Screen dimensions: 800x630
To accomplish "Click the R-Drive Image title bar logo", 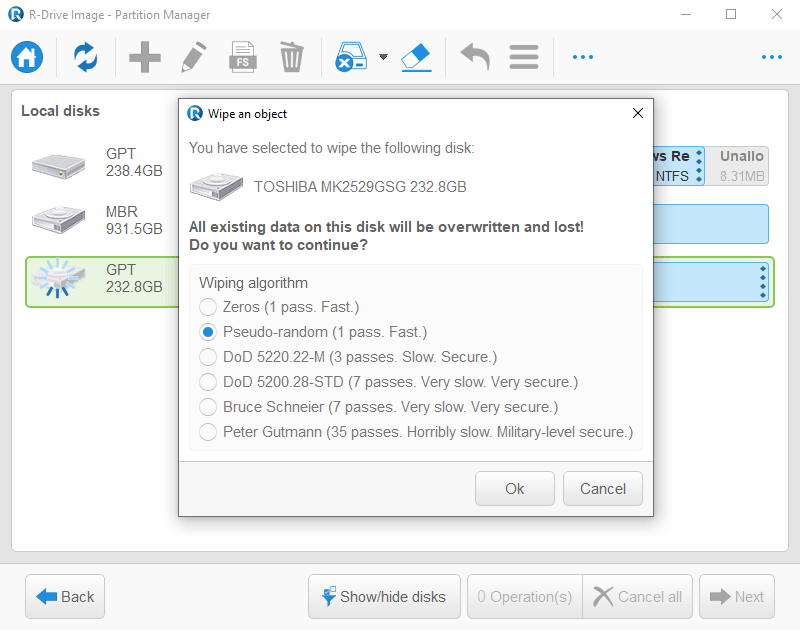I will point(16,14).
